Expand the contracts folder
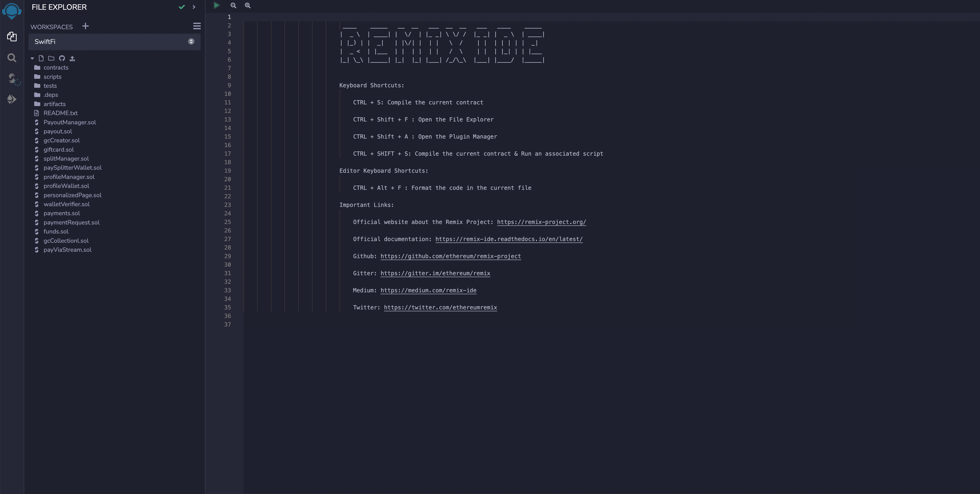The width and height of the screenshot is (980, 494). click(56, 68)
